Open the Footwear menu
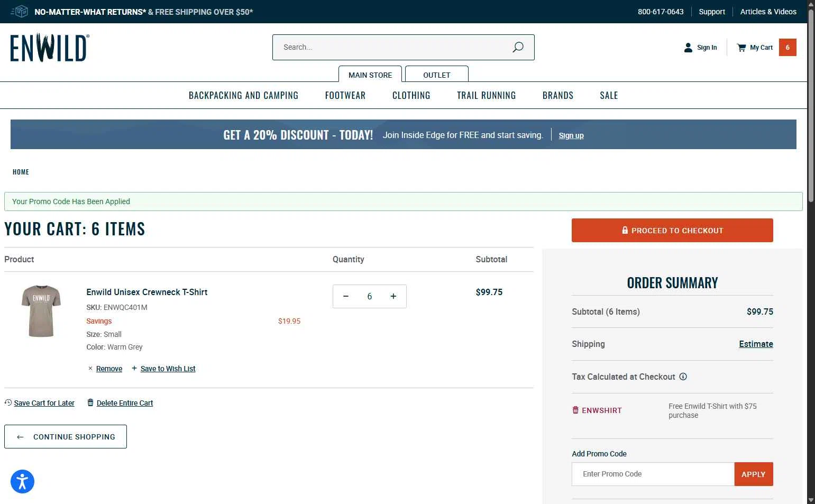Viewport: 815px width, 504px height. (x=345, y=95)
